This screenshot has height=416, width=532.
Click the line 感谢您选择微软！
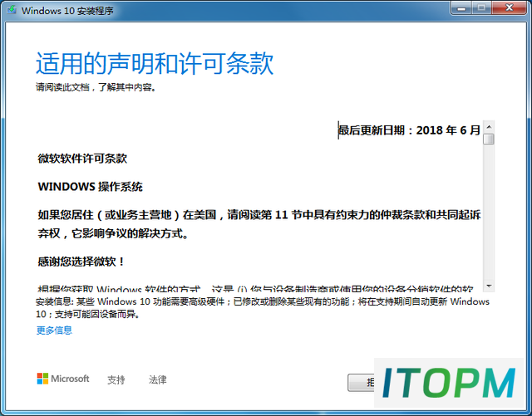click(x=81, y=262)
